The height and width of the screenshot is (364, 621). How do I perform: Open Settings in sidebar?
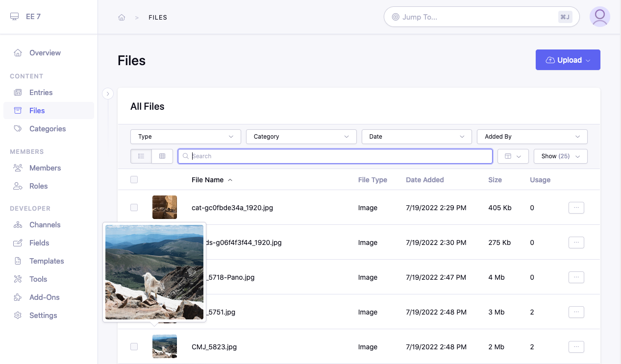pos(43,315)
